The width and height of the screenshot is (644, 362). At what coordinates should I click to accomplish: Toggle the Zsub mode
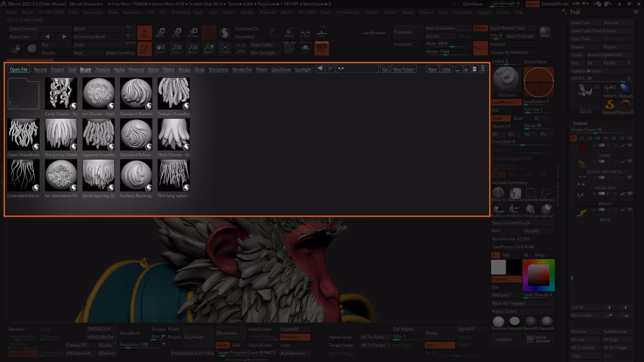[518, 118]
